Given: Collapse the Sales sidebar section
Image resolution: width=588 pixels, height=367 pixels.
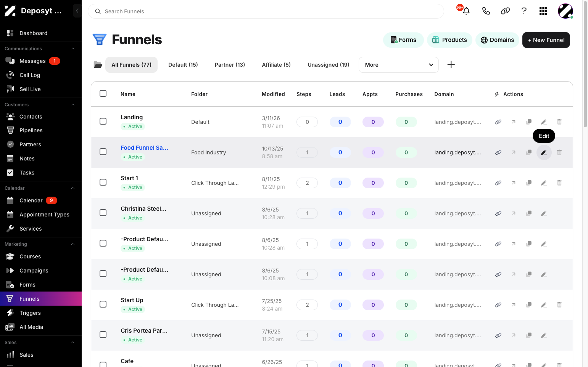Looking at the screenshot, I should click(x=72, y=343).
